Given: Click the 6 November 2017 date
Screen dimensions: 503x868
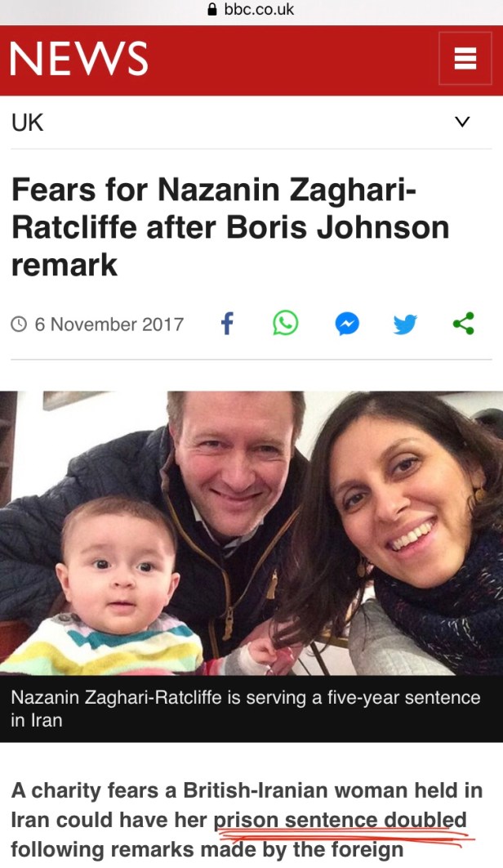Looking at the screenshot, I should pyautogui.click(x=109, y=324).
